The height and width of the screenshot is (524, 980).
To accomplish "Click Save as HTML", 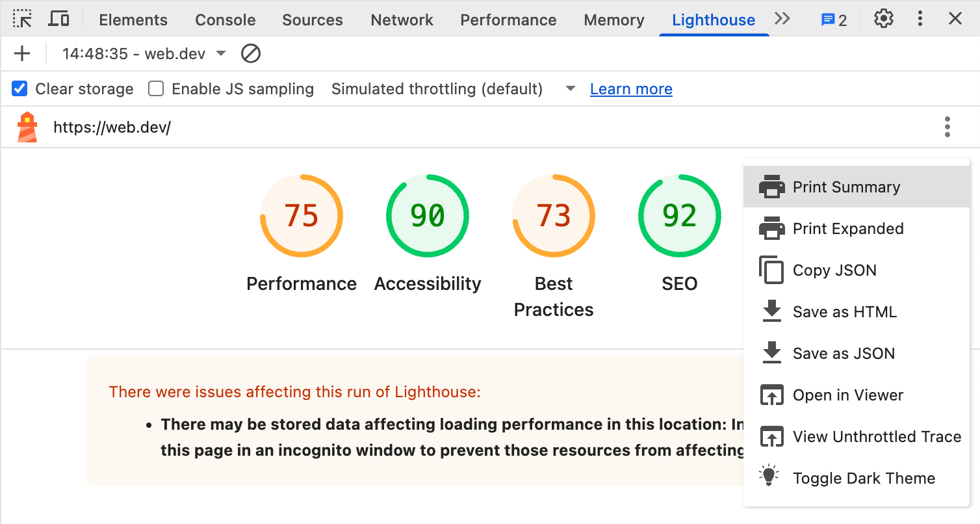I will click(x=844, y=311).
